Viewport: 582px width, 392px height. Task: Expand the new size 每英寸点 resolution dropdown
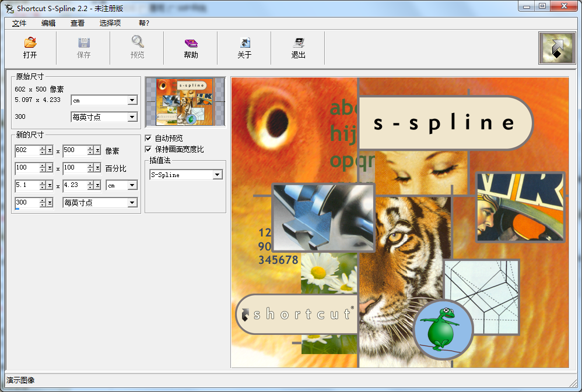point(132,203)
